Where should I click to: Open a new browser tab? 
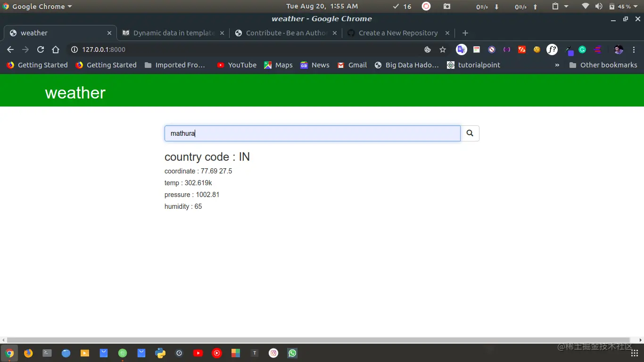click(465, 33)
